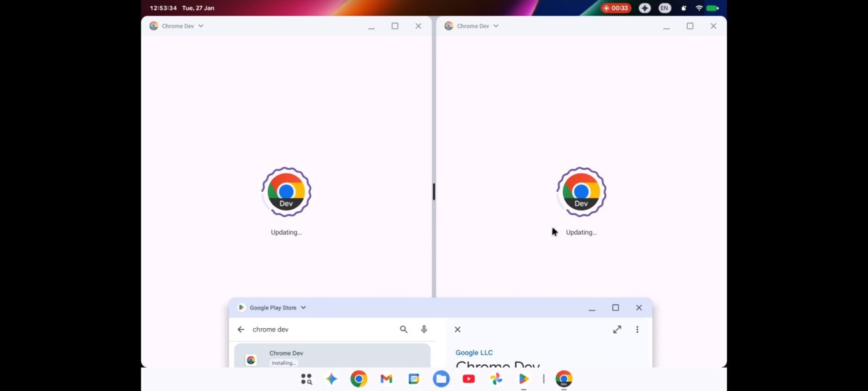The height and width of the screenshot is (391, 868).
Task: Click Chrome Dev app icon in results
Action: pyautogui.click(x=251, y=360)
